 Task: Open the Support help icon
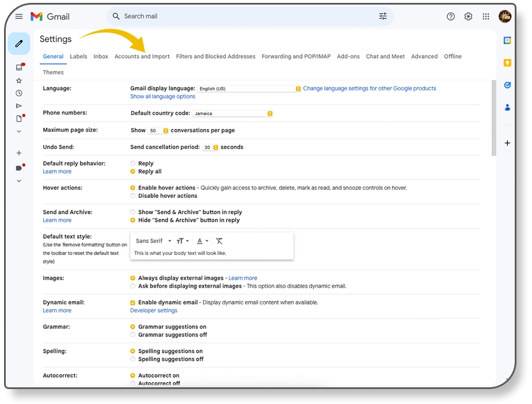coord(451,17)
